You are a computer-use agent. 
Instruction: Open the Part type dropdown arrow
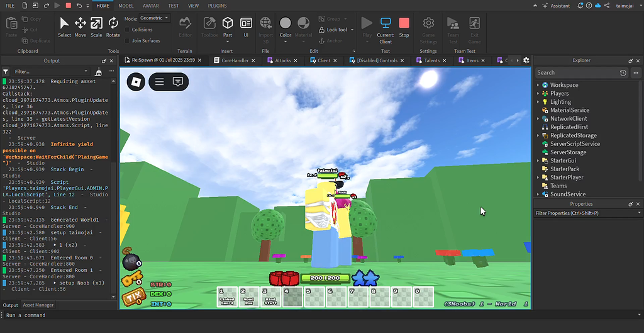(228, 42)
